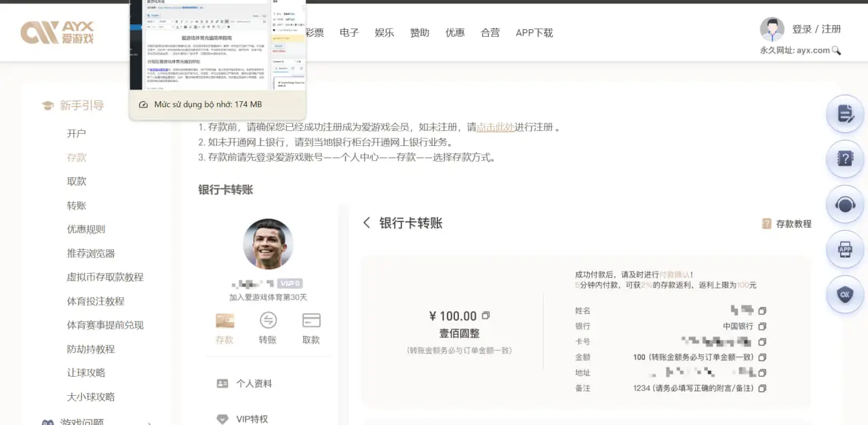Viewport: 868px width, 425px height.
Task: Open the floating help question-mark icon
Action: pyautogui.click(x=845, y=159)
